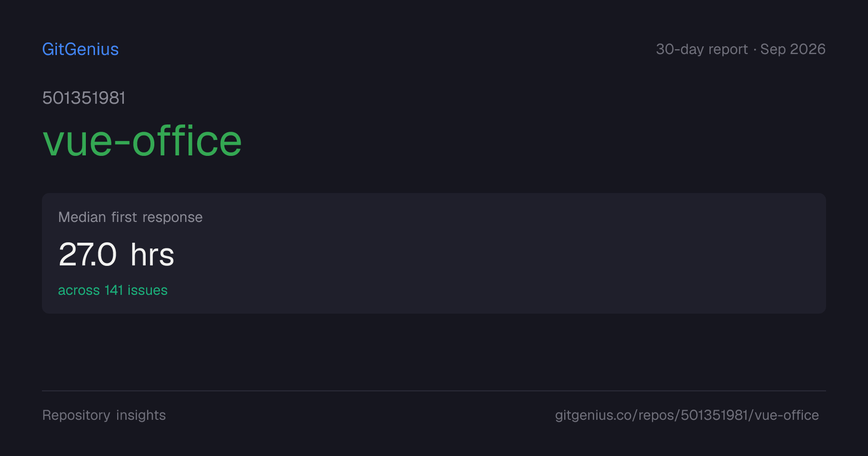Click the Median first response label
Screen dimensions: 868x456
(130, 217)
